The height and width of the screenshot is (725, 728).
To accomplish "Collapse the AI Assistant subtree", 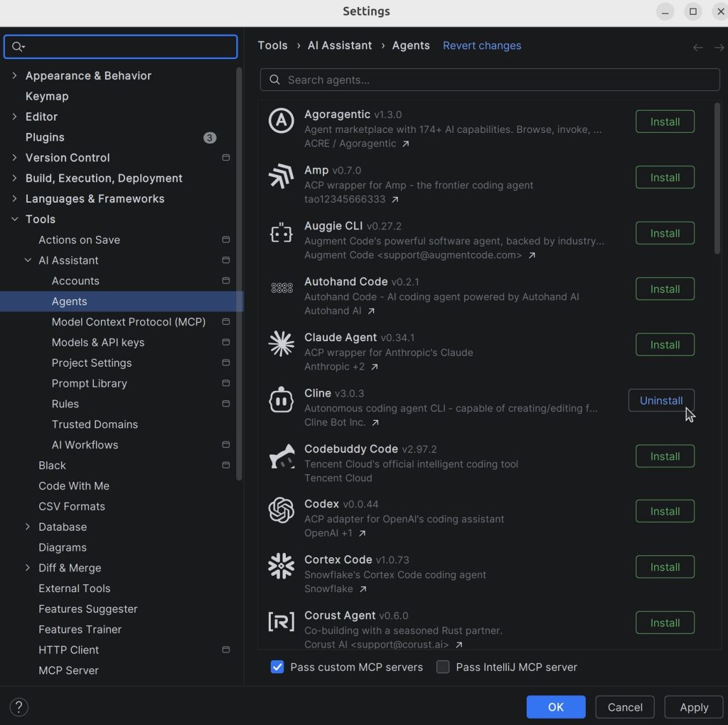I will tap(28, 260).
